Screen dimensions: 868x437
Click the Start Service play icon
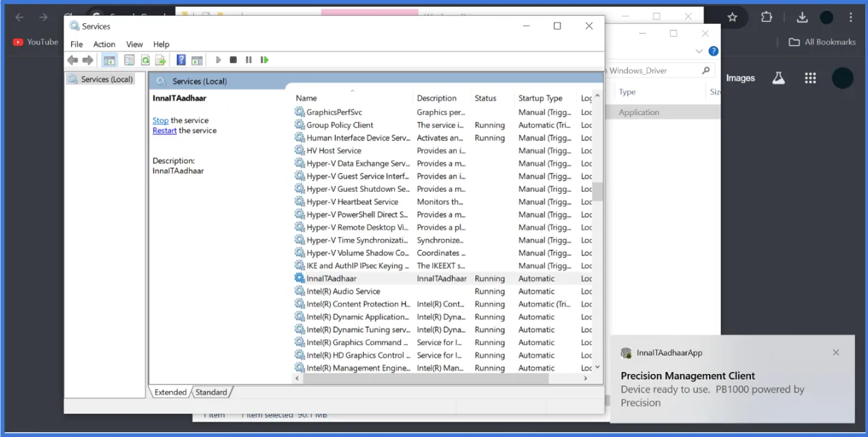click(219, 60)
